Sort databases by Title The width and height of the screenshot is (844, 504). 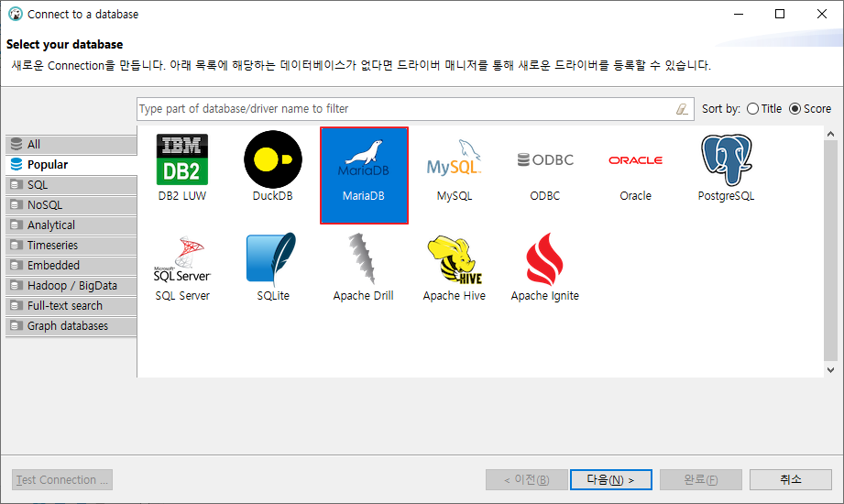(x=764, y=109)
